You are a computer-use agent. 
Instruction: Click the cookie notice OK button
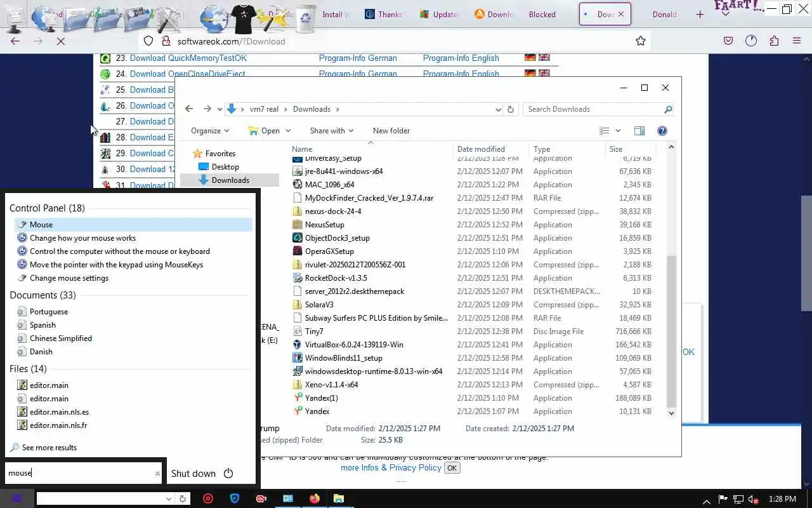(x=452, y=468)
